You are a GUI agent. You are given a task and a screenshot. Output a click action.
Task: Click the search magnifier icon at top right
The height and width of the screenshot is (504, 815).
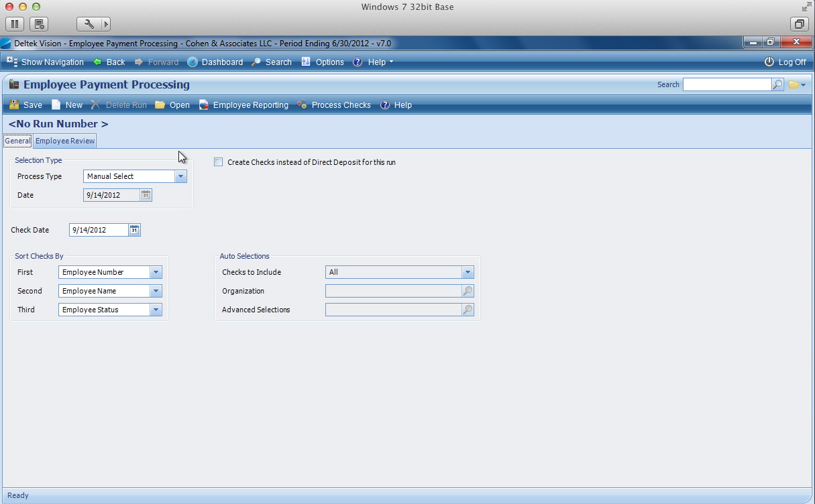click(777, 84)
